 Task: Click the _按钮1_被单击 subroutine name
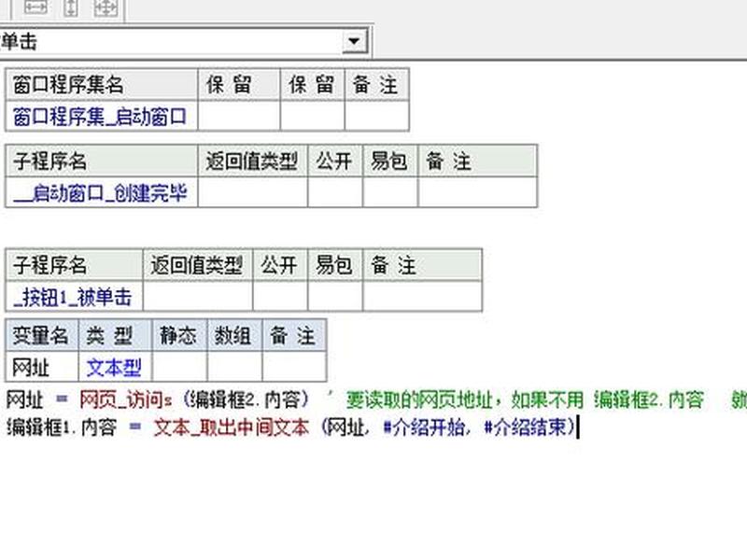(74, 297)
